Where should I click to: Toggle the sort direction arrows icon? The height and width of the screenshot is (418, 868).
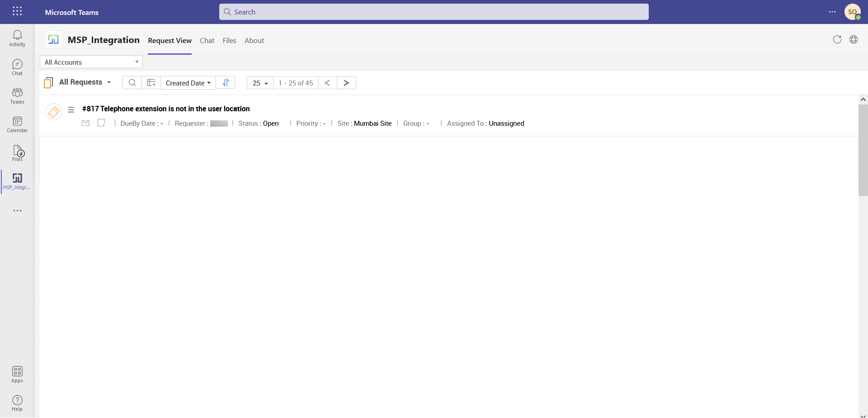[226, 83]
